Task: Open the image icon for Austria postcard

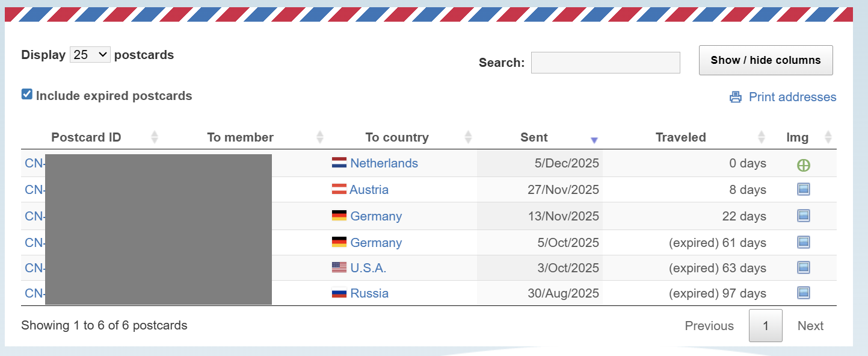Action: (x=803, y=190)
